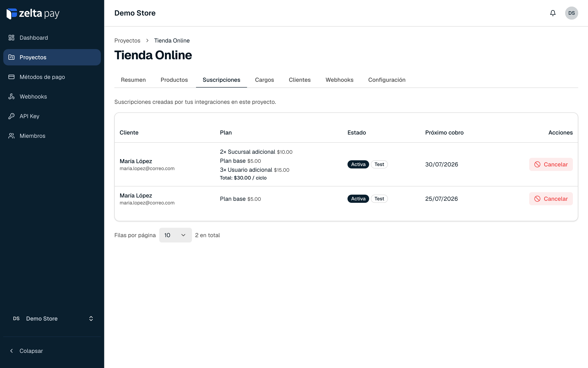This screenshot has height=368, width=588.
Task: Click the email in the 30/07/2026 row
Action: [147, 168]
